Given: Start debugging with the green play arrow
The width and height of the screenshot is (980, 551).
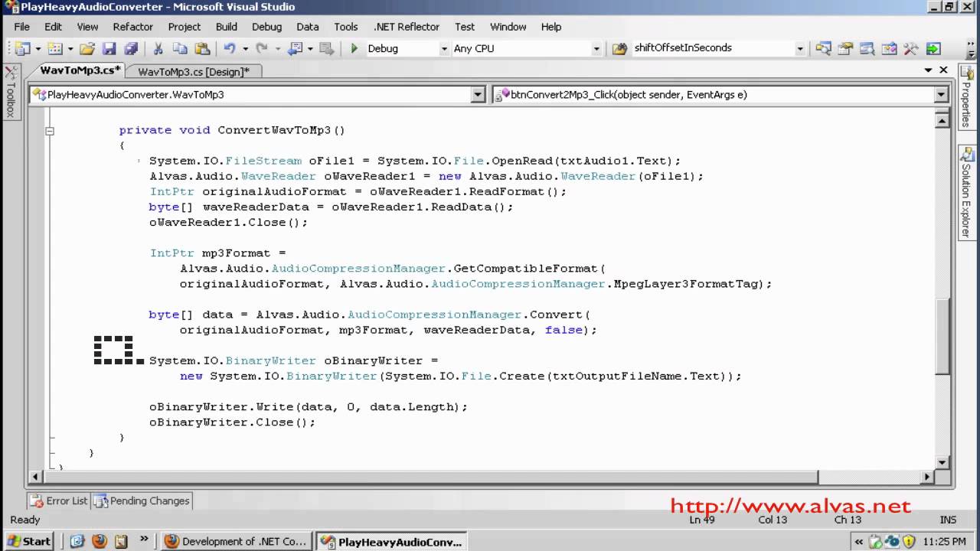Looking at the screenshot, I should (354, 48).
